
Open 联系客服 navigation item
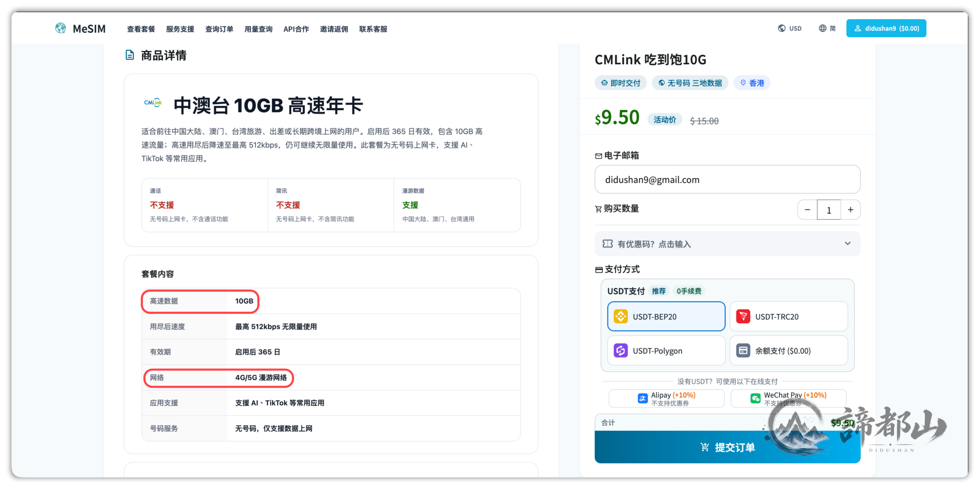click(x=373, y=29)
